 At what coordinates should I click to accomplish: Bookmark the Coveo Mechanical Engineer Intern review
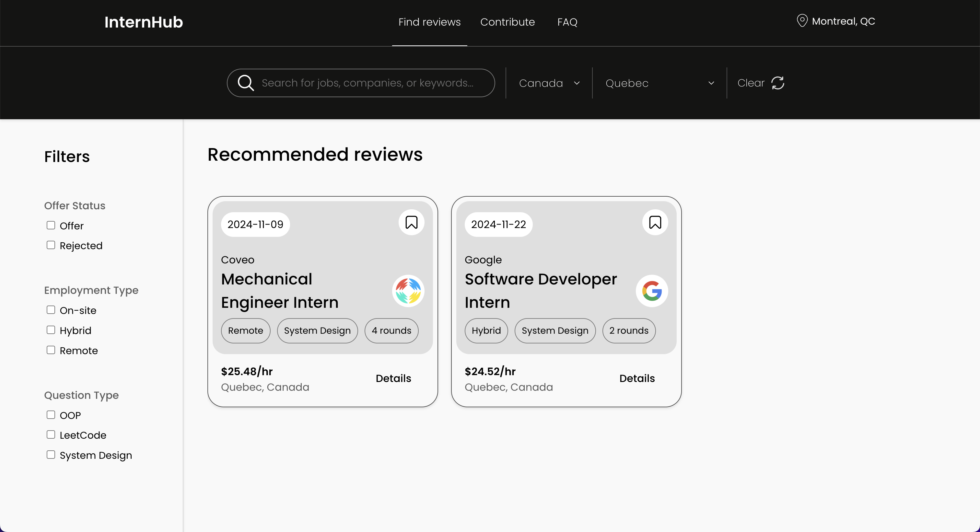pos(411,223)
